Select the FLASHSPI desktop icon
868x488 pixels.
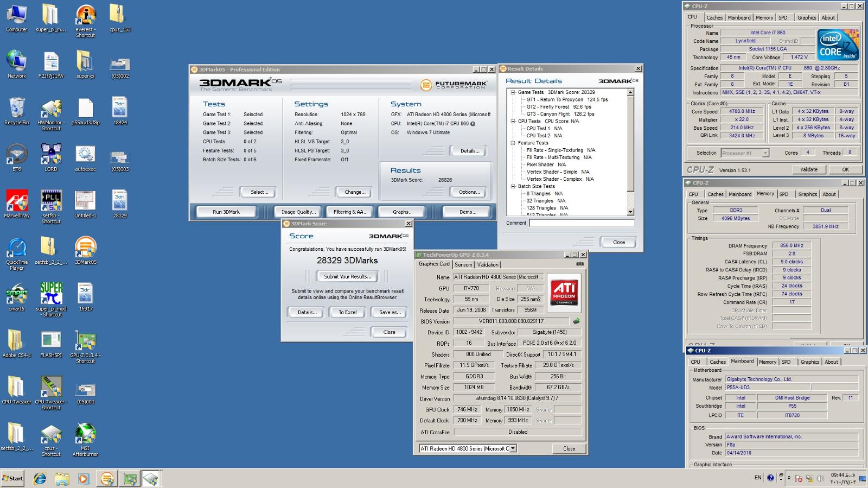[51, 344]
